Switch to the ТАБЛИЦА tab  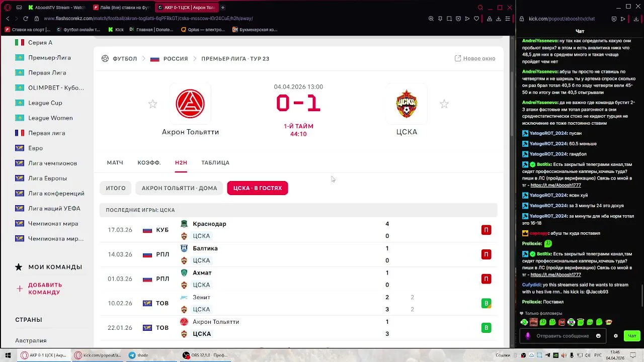pos(215,162)
